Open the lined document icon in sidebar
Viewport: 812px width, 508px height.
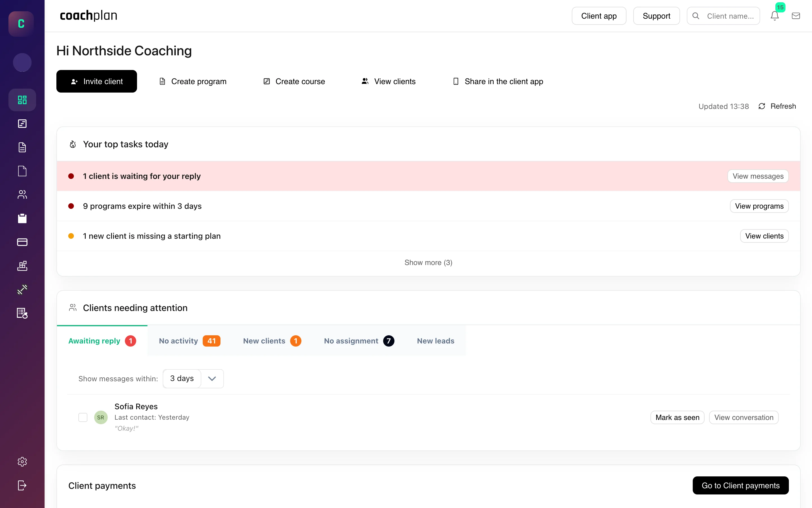tap(22, 147)
